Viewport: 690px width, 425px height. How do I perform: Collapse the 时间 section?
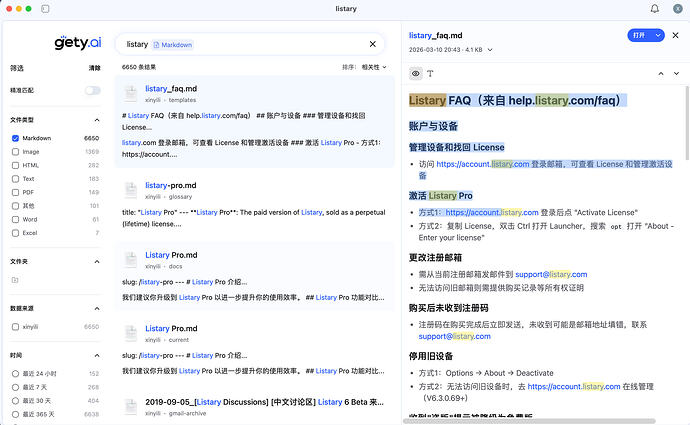point(97,355)
